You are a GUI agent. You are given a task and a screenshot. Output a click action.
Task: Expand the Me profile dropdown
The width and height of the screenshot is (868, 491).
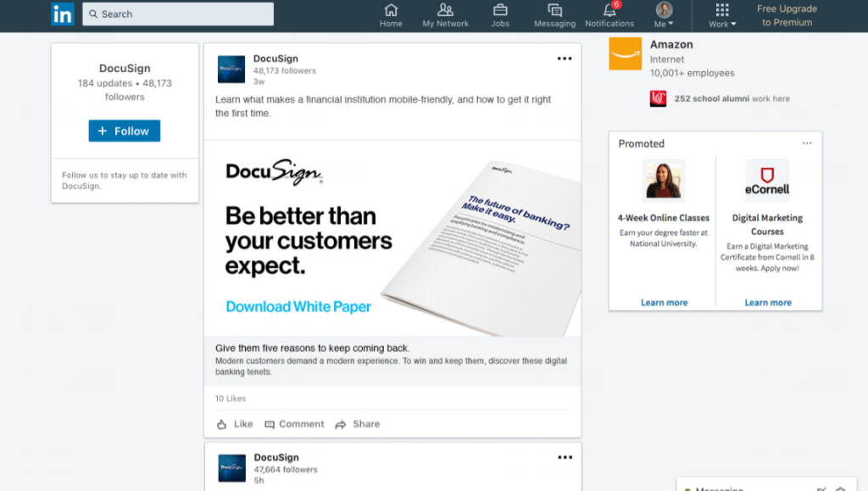pyautogui.click(x=664, y=15)
